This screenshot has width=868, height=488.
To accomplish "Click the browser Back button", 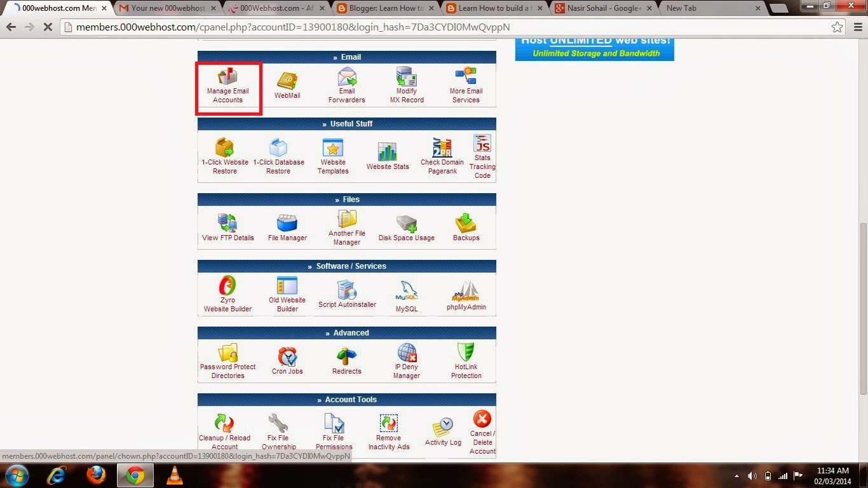I will (x=11, y=27).
